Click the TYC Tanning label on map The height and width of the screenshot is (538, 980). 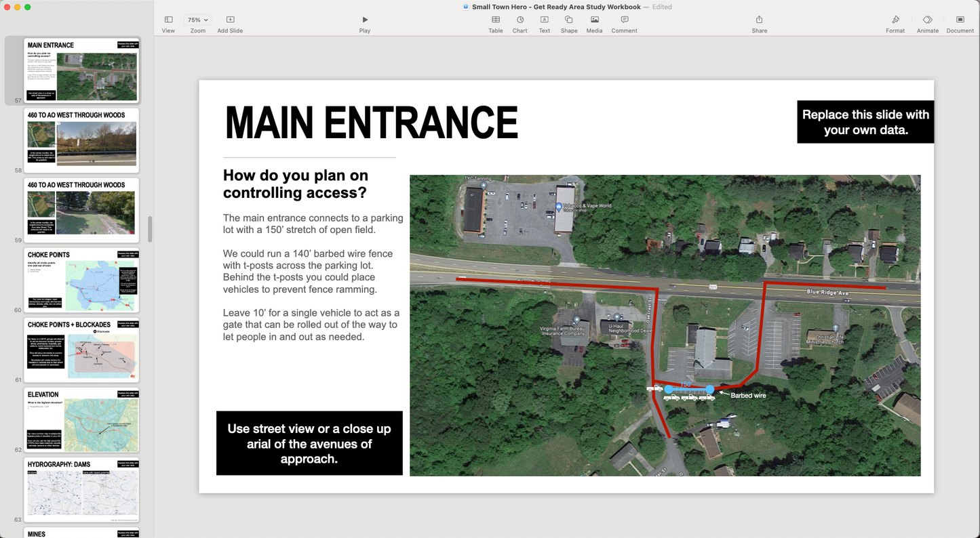point(477,178)
